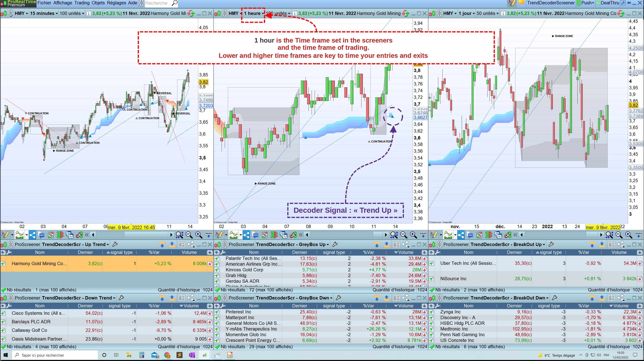Screen dimensions: 644x361
Task: Open the indicators icon under the 1 heure chart
Action: pos(233,235)
